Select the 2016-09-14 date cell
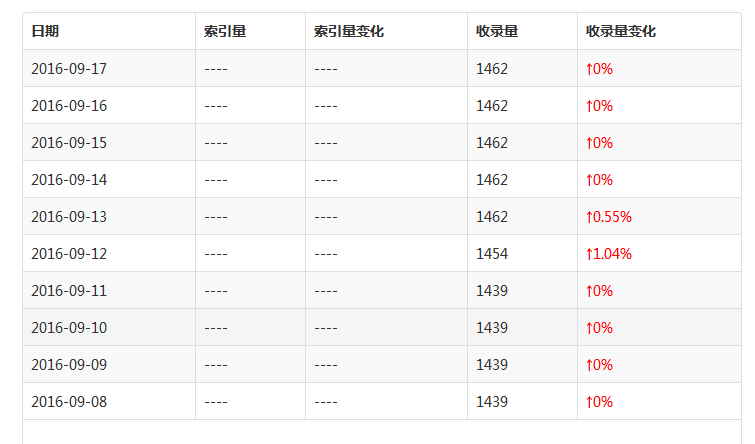The image size is (755, 444). point(69,180)
